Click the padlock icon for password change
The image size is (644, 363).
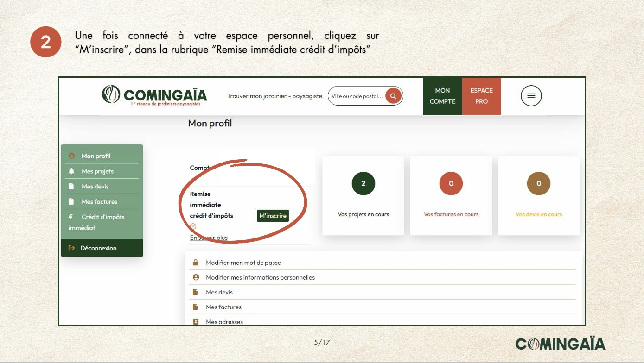(196, 263)
